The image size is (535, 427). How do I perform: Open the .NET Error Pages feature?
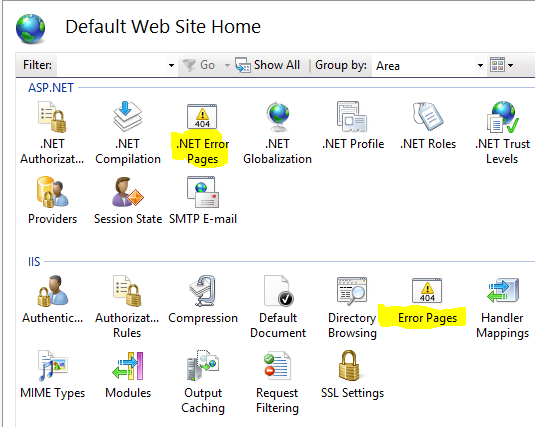tap(202, 134)
